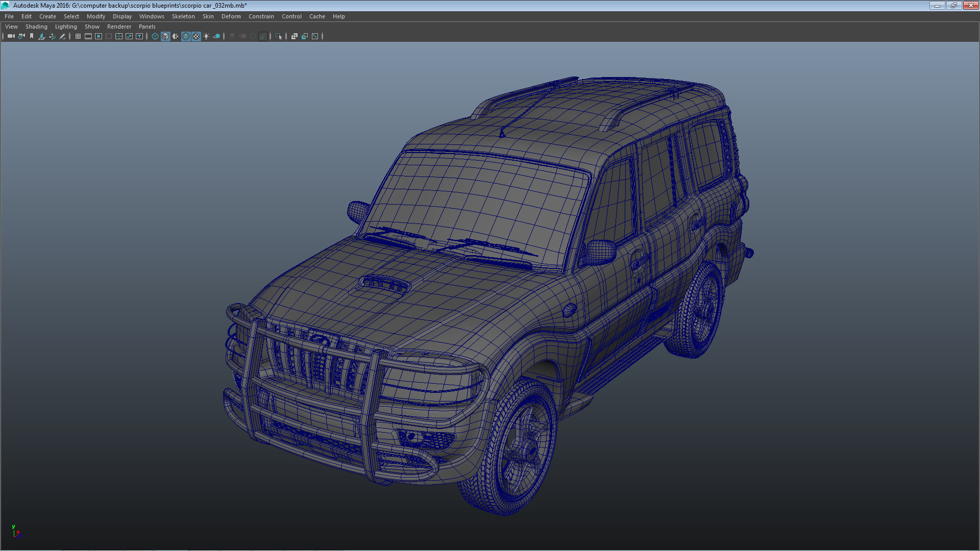Open the Create menu
This screenshot has height=551, width=980.
tap(47, 16)
